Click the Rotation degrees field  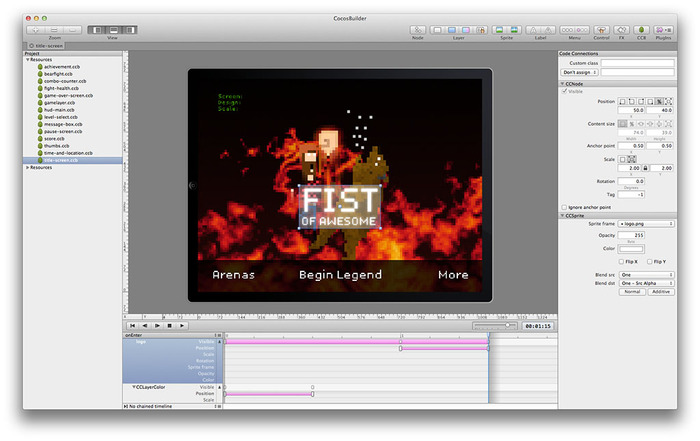[631, 181]
